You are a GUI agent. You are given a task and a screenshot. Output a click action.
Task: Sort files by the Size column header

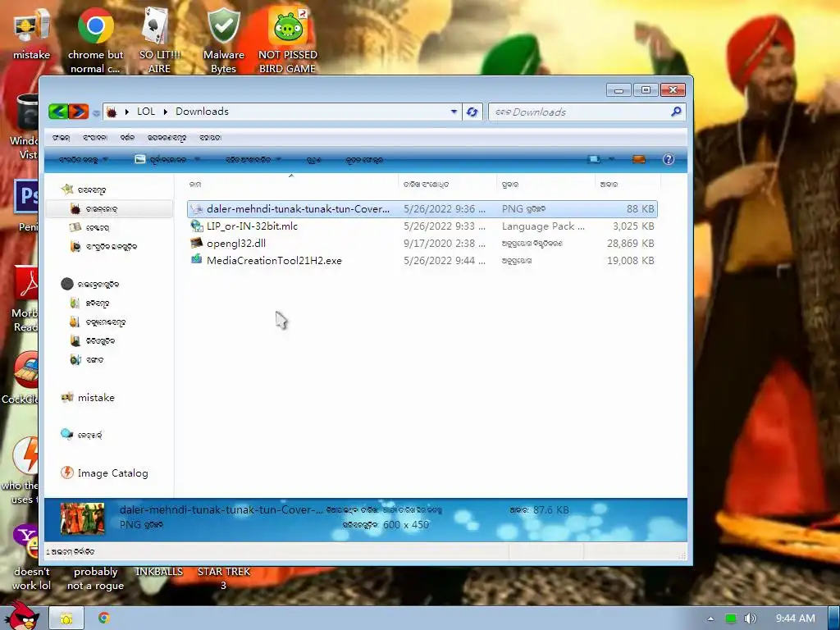coord(628,185)
